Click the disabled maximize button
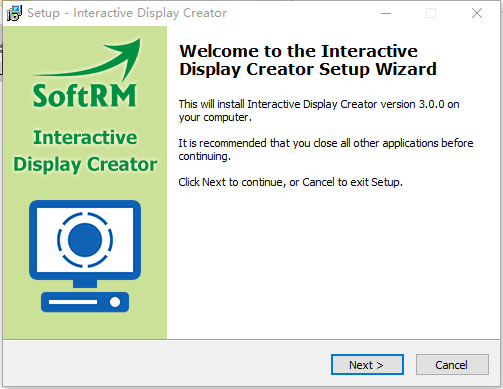The height and width of the screenshot is (389, 503). (x=431, y=13)
